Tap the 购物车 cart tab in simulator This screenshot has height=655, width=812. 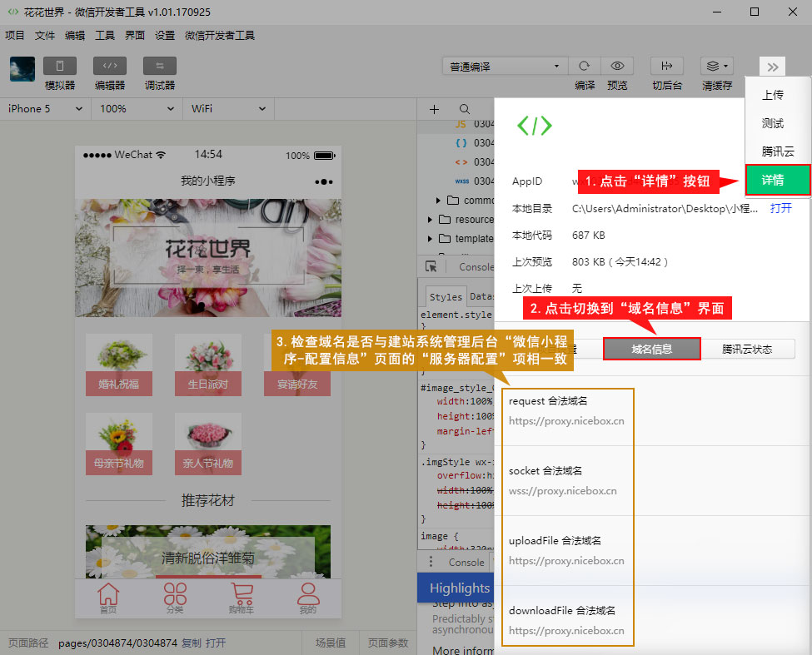pyautogui.click(x=242, y=598)
